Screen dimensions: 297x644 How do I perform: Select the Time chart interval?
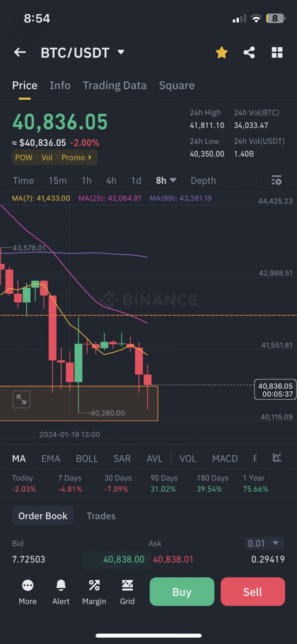coord(23,180)
